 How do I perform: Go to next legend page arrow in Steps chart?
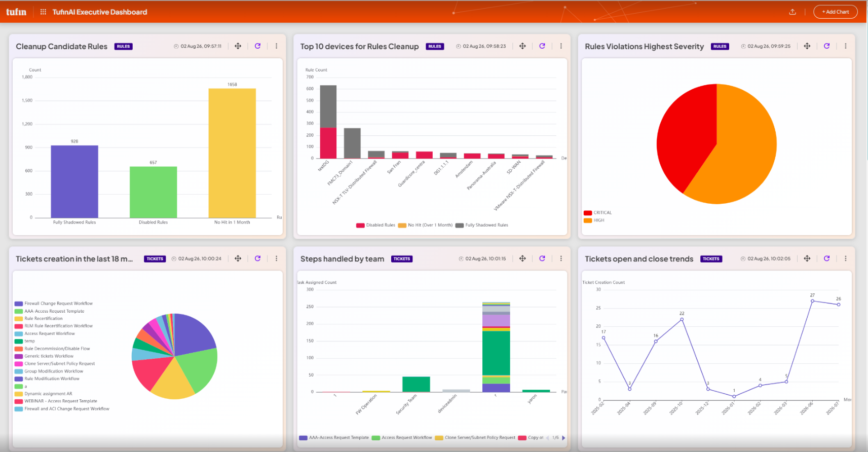click(563, 438)
